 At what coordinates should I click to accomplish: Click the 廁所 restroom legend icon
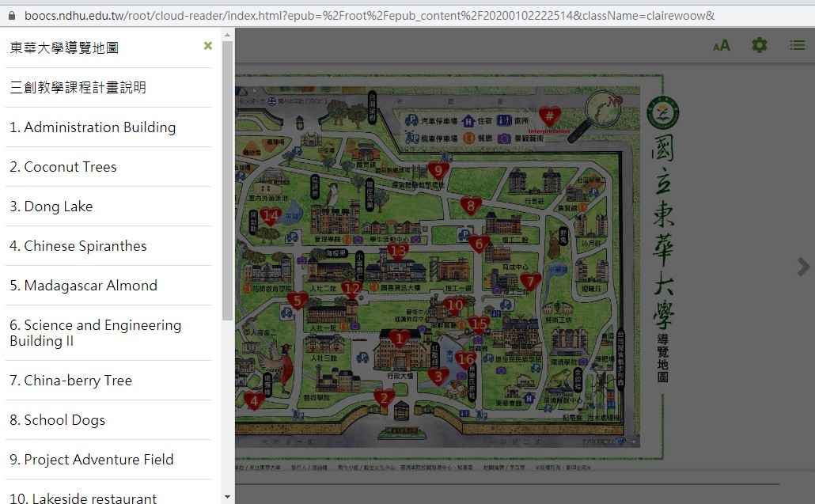click(504, 120)
